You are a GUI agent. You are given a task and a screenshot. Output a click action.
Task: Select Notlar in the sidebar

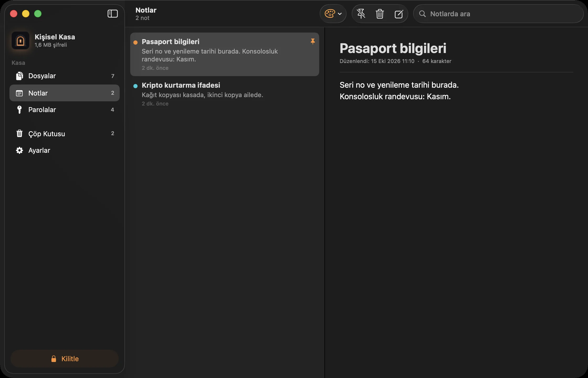pos(65,93)
